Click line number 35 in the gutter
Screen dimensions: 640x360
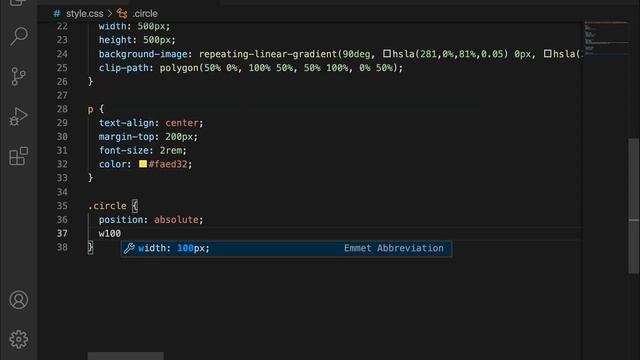click(62, 205)
